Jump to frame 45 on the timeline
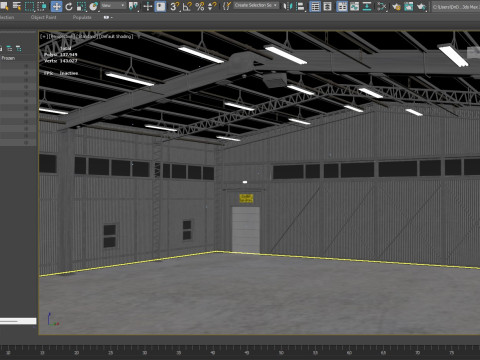This screenshot has width=480, height=360. pos(247,353)
